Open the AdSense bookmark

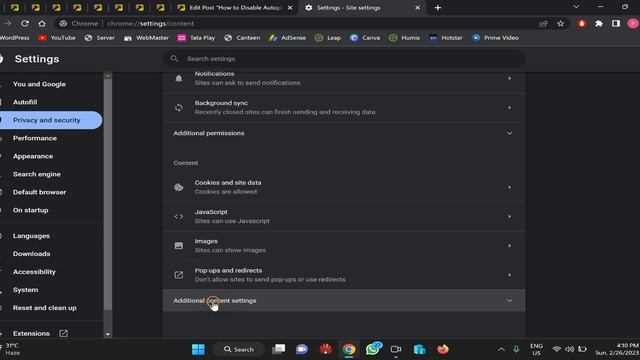[287, 38]
